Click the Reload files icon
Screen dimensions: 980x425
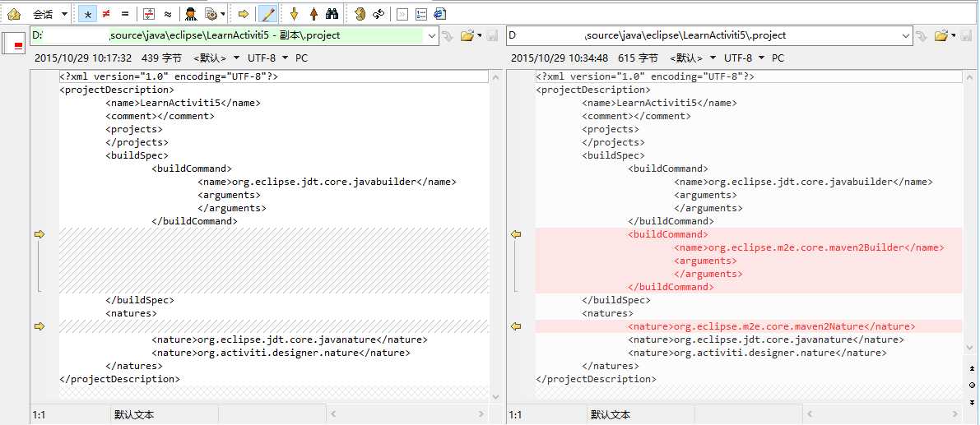(379, 13)
